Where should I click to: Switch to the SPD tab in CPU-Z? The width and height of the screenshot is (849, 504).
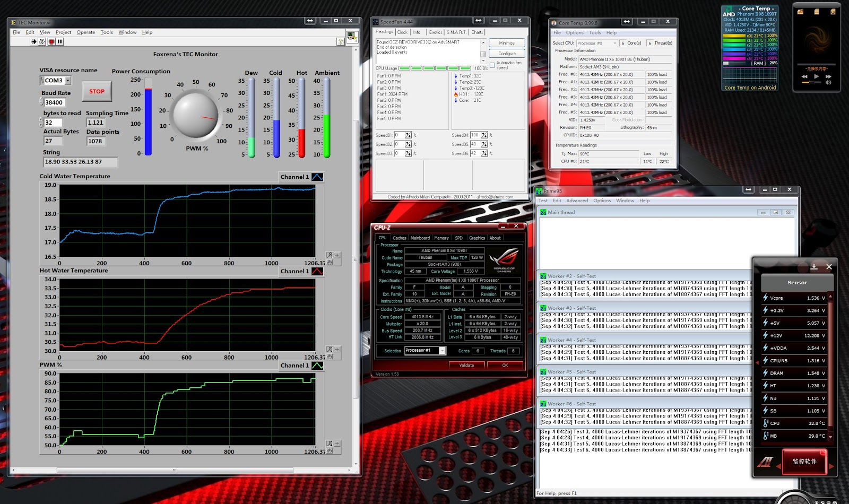458,238
